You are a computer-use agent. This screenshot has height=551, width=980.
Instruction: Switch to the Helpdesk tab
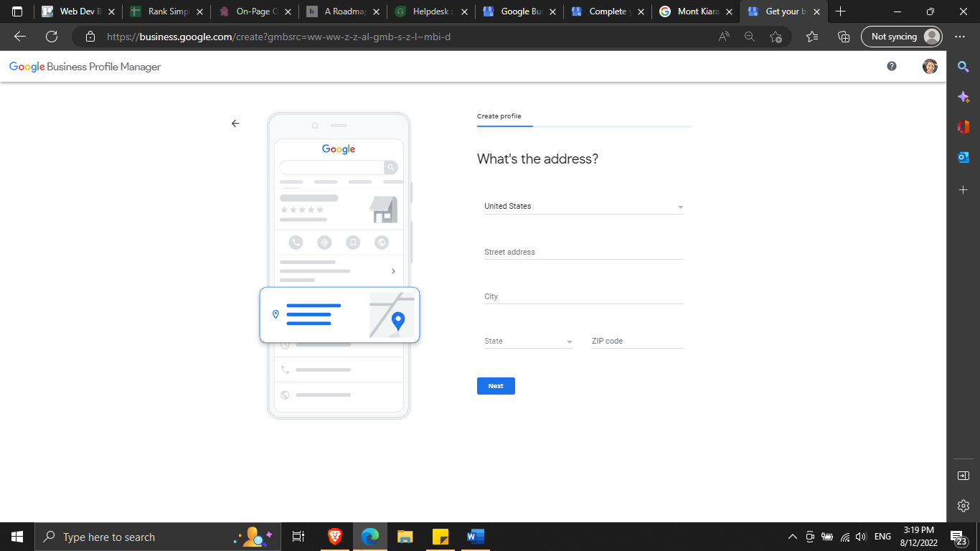click(430, 11)
